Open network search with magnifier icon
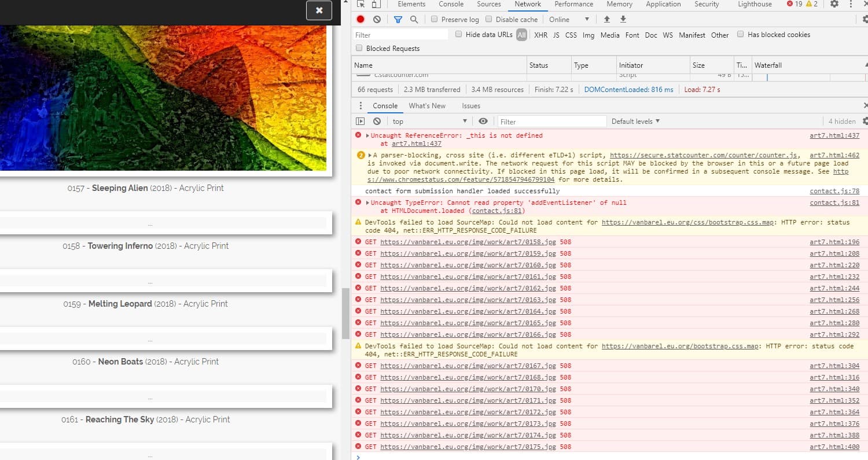This screenshot has height=460, width=868. tap(414, 19)
